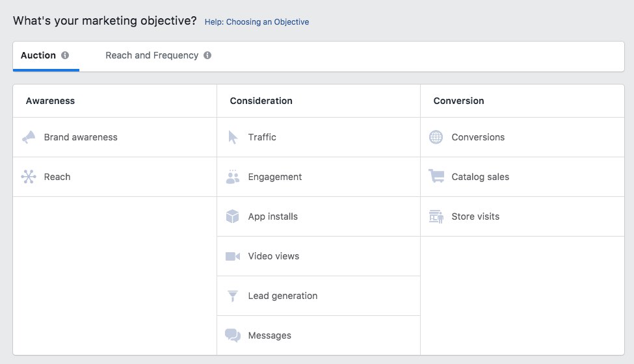Viewport: 634px width, 364px height.
Task: Select the Messages objective label
Action: click(x=270, y=335)
